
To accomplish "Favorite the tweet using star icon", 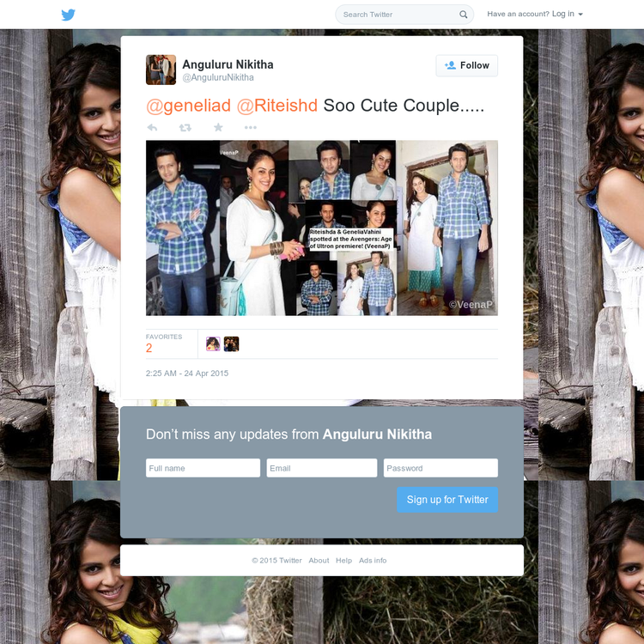I will (x=218, y=127).
